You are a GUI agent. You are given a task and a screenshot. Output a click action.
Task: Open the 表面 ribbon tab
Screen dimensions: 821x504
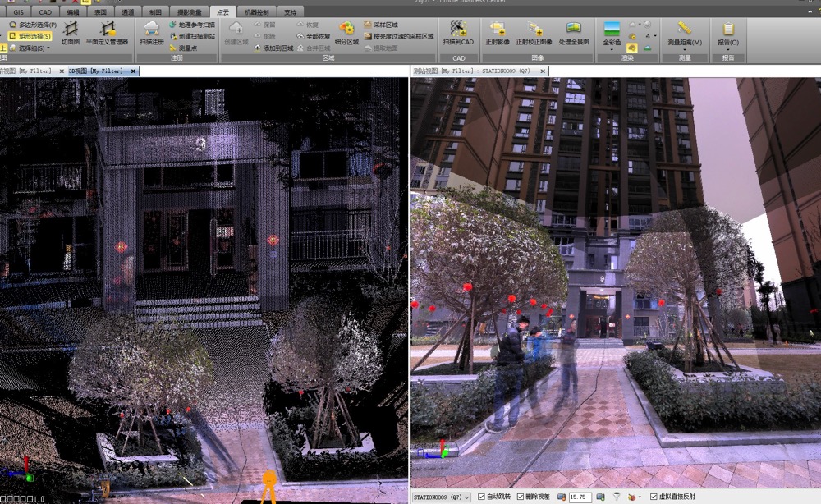click(x=100, y=12)
